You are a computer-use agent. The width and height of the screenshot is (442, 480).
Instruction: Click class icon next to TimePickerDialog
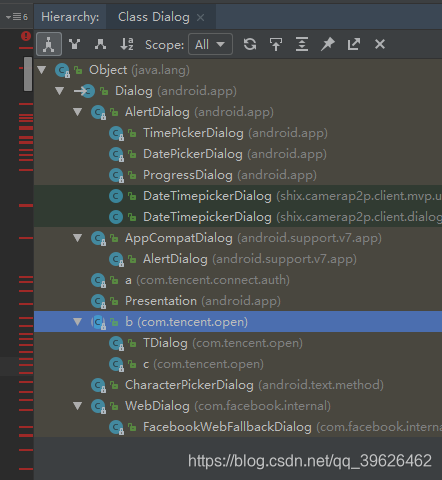pos(116,133)
